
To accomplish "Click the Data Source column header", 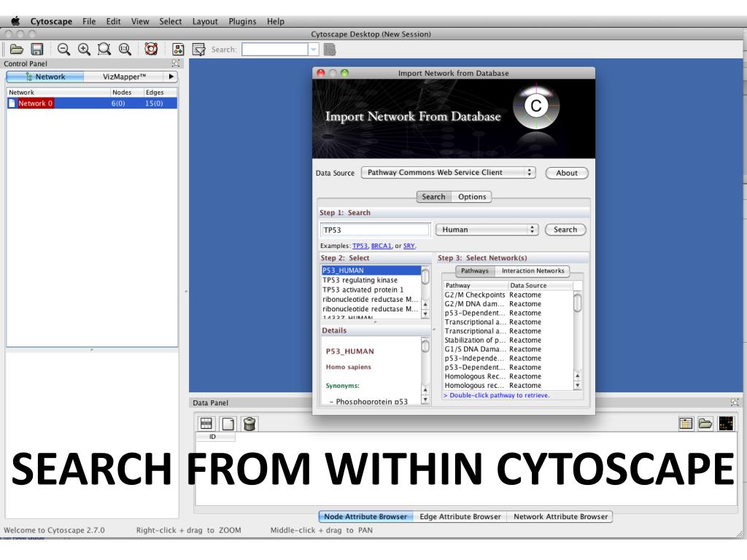I will 541,285.
